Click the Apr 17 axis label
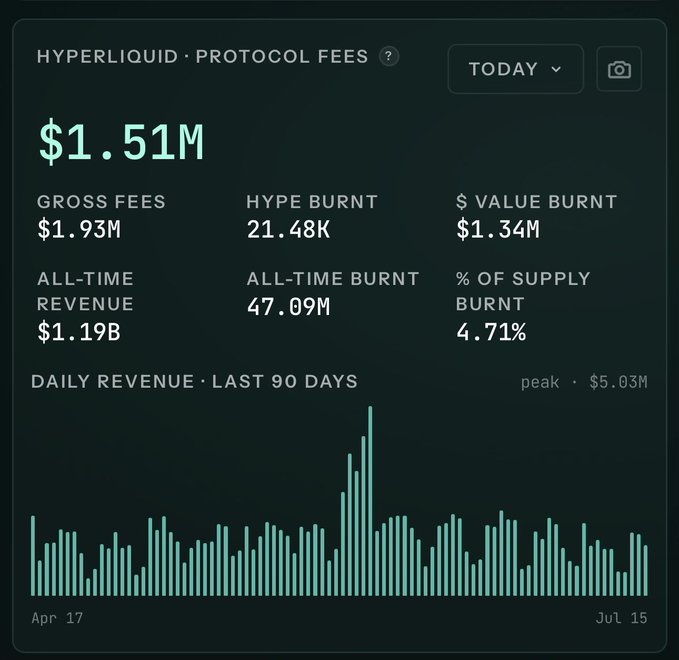This screenshot has height=660, width=679. click(57, 618)
